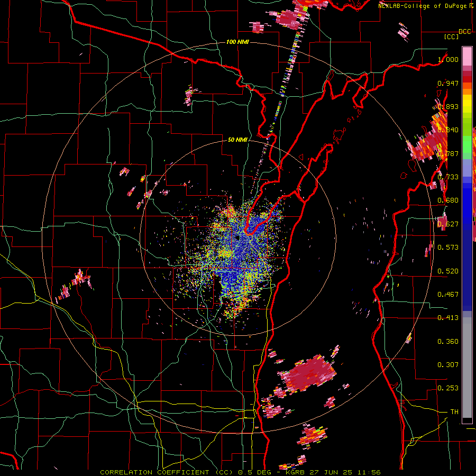The image size is (476, 476).
Task: Click the DCC label above the color scale
Action: [465, 32]
